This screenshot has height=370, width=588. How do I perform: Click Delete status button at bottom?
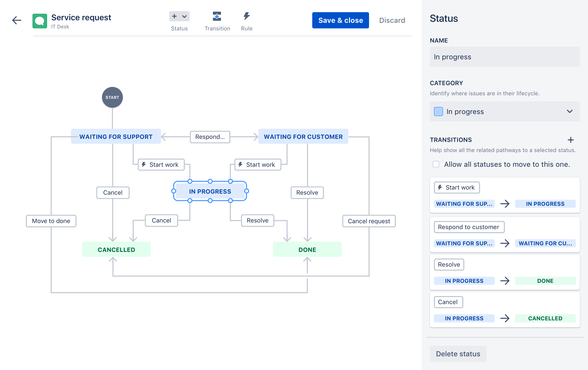pyautogui.click(x=458, y=353)
